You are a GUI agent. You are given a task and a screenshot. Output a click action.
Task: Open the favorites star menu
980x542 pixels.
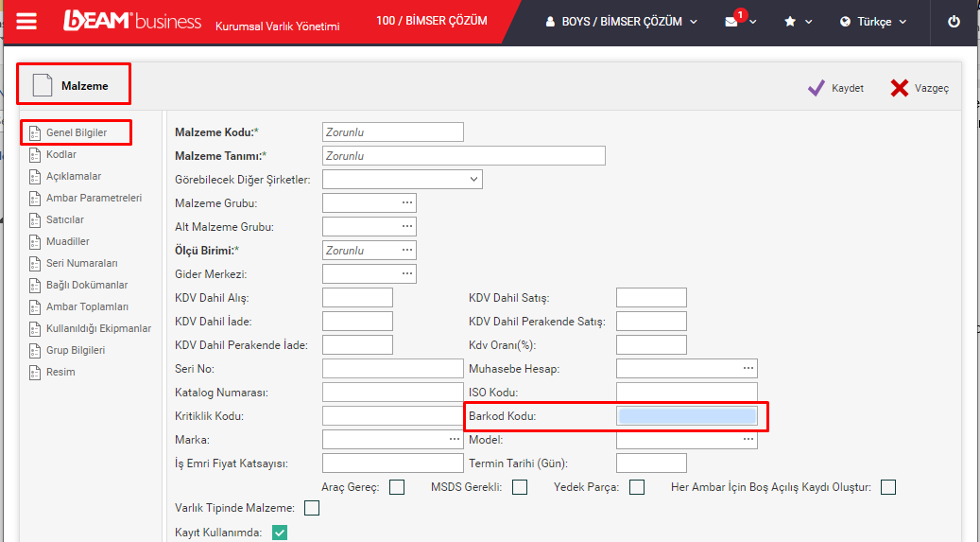coord(790,22)
